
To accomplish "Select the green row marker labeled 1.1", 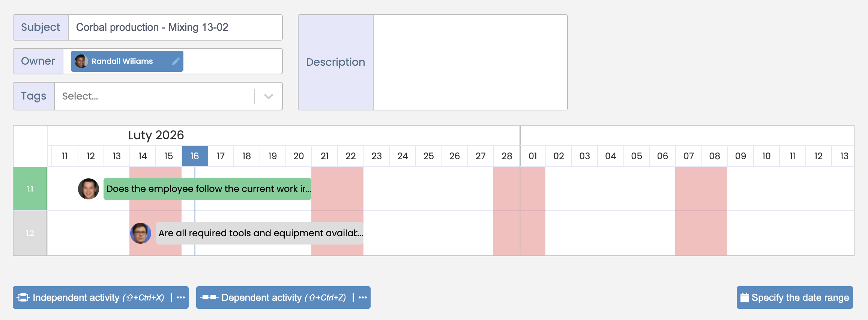I will 30,189.
